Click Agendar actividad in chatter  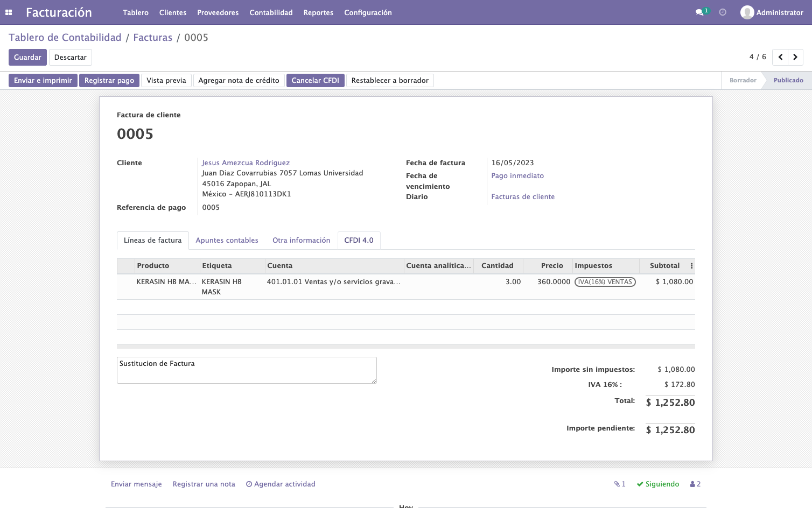pyautogui.click(x=281, y=484)
